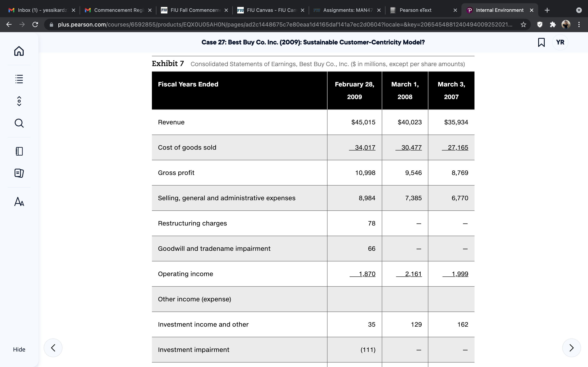
Task: Go to the next page arrow
Action: coord(571,348)
